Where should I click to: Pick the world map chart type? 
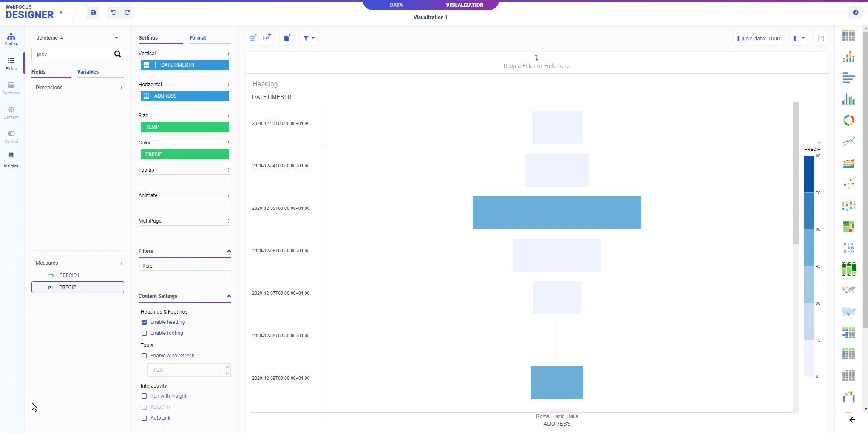(849, 290)
